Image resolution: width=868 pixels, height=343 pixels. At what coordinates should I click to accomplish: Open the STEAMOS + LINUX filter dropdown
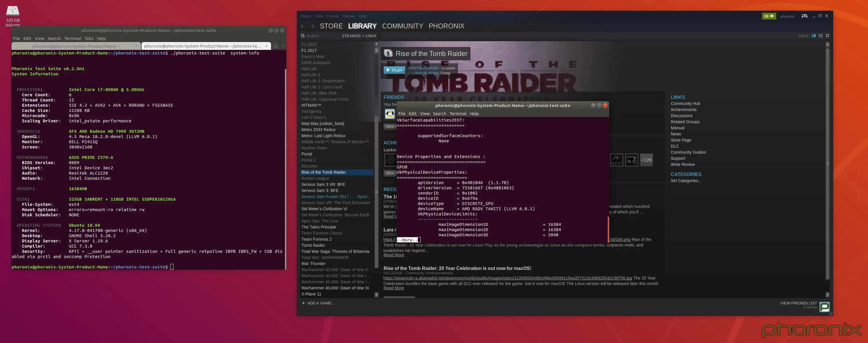point(359,36)
